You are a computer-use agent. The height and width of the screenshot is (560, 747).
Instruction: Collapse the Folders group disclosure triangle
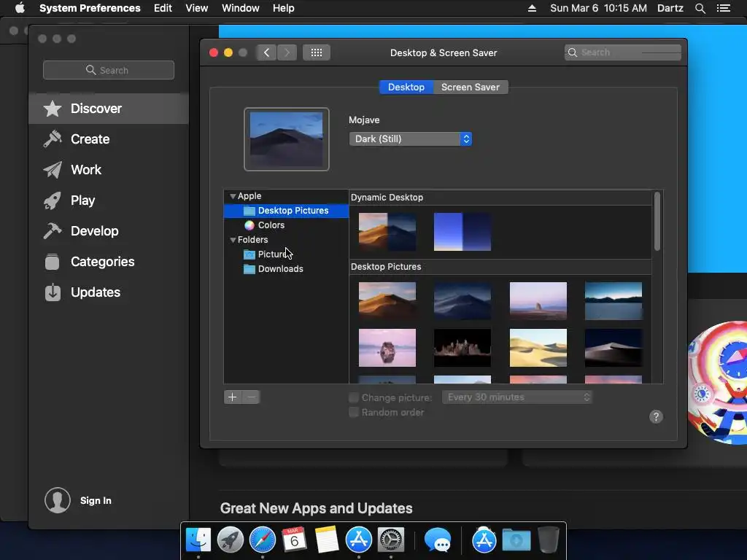pyautogui.click(x=233, y=240)
